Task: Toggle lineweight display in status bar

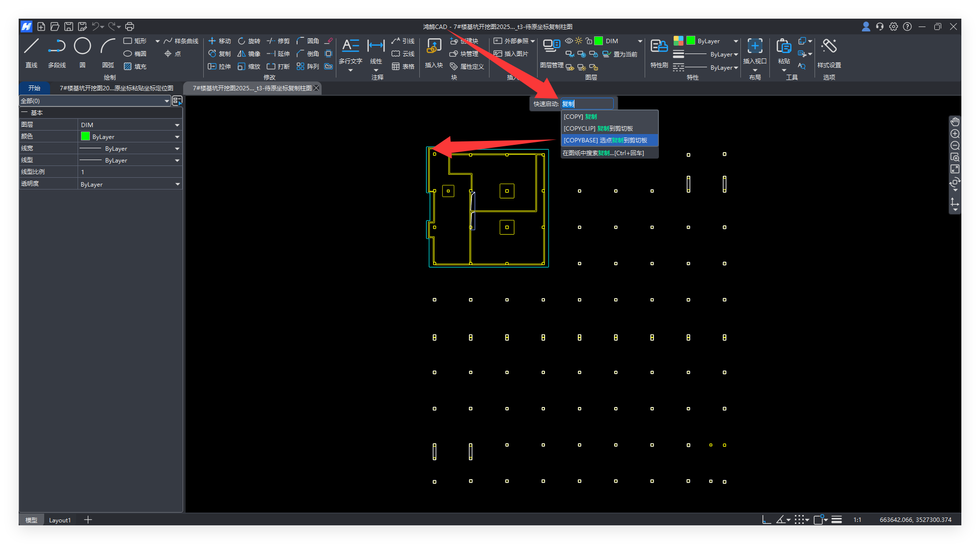Action: click(x=837, y=520)
